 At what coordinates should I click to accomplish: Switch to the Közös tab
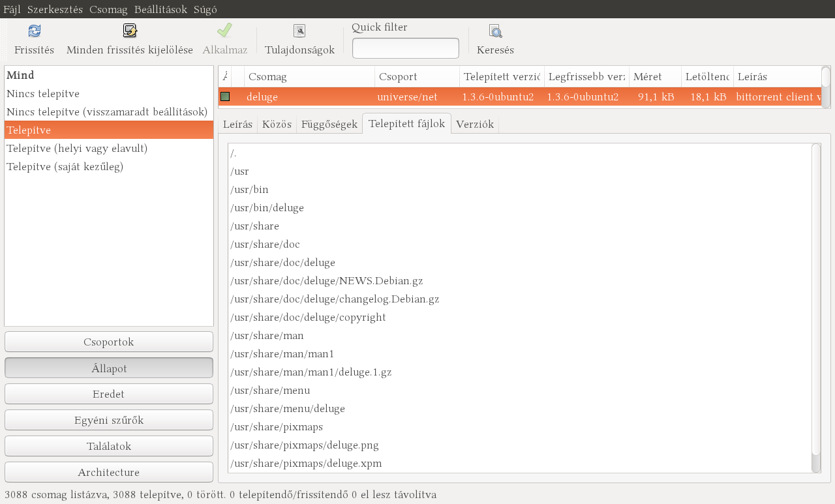(x=277, y=124)
